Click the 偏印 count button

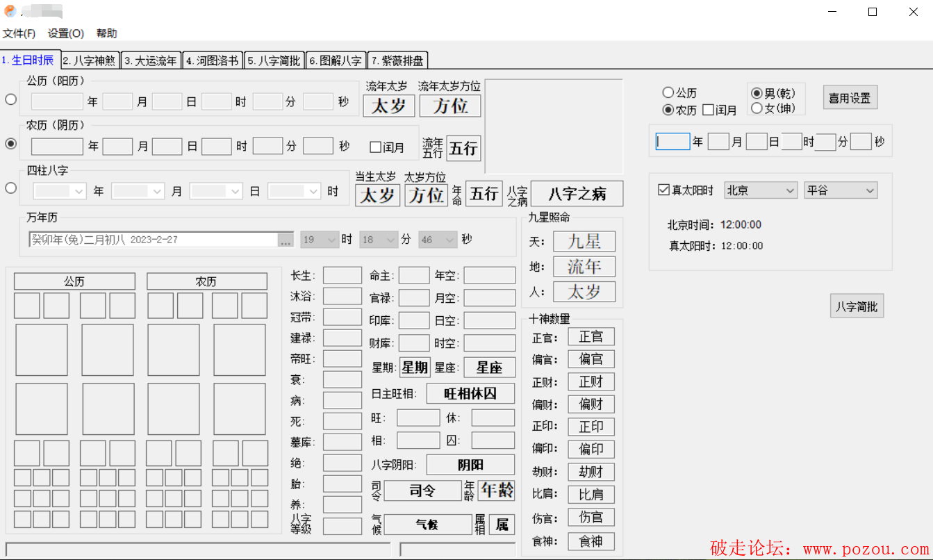click(591, 450)
